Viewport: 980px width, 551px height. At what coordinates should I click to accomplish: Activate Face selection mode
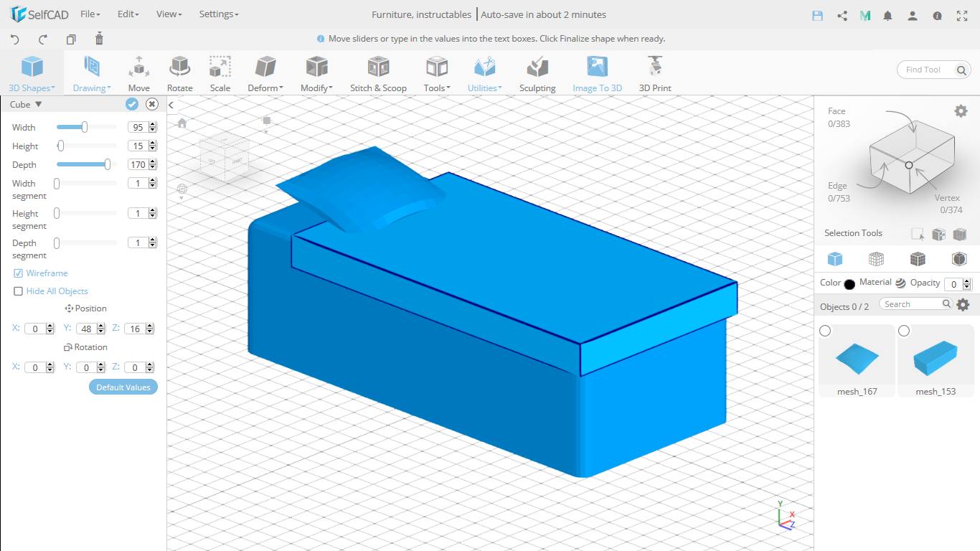tap(837, 111)
